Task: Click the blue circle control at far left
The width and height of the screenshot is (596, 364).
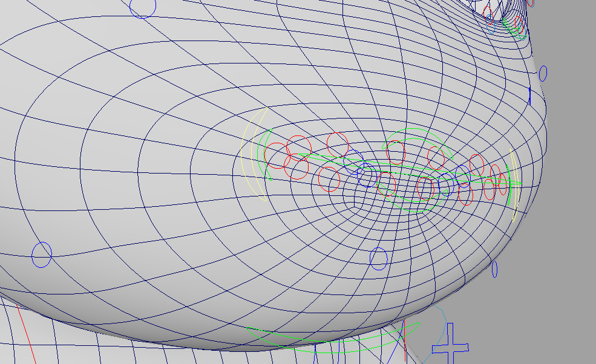Action: click(42, 255)
